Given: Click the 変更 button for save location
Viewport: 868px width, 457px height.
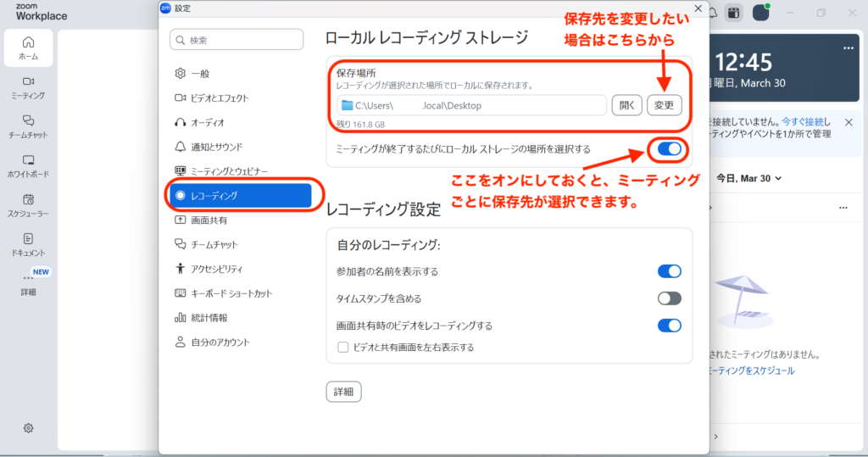Looking at the screenshot, I should 665,105.
